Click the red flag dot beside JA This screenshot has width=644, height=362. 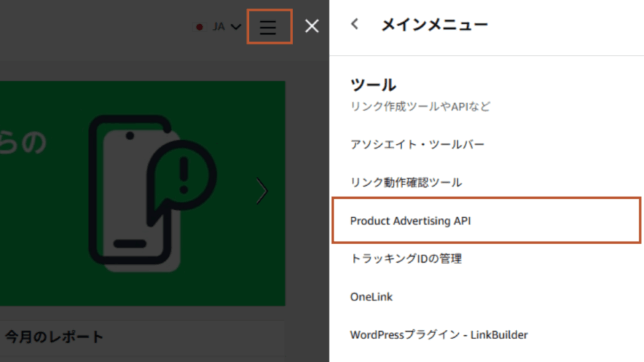pos(199,27)
